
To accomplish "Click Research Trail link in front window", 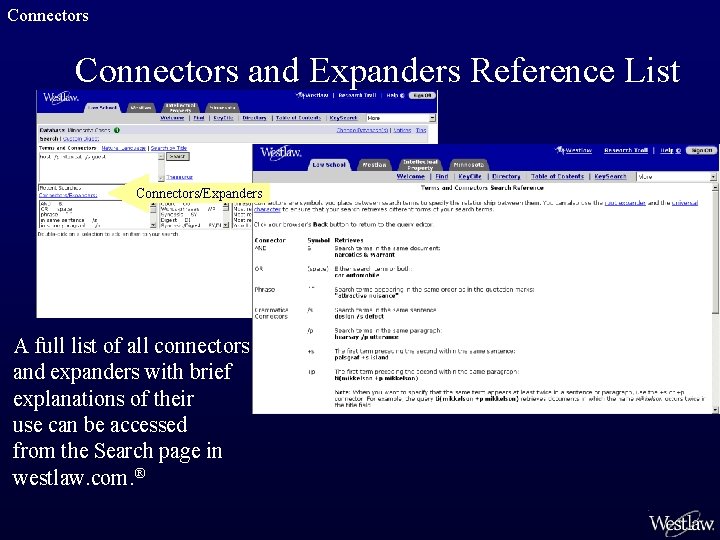I will (x=625, y=150).
